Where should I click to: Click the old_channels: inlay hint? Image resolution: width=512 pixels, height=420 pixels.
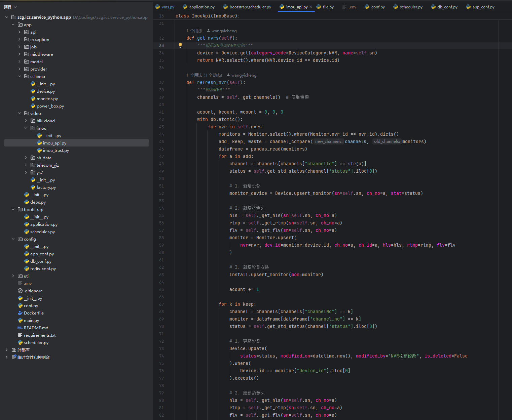[x=387, y=141]
